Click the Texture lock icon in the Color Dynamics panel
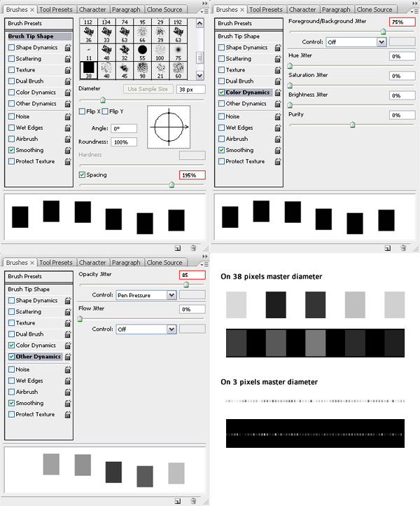420x506 pixels. click(x=278, y=70)
